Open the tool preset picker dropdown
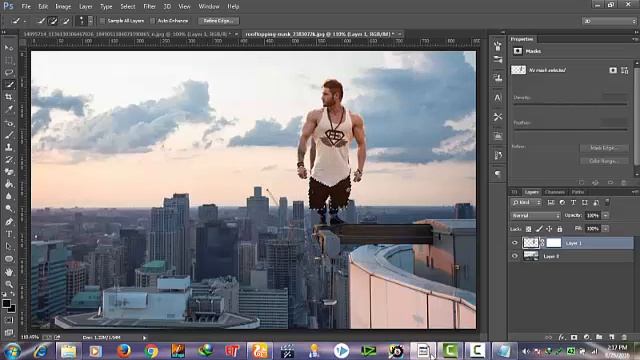This screenshot has height=360, width=640. click(x=25, y=21)
